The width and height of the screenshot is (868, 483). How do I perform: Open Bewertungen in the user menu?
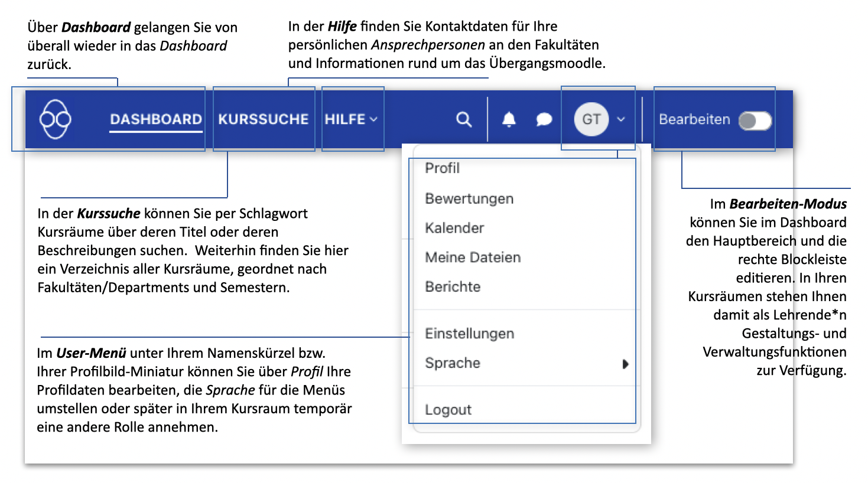[x=469, y=199]
